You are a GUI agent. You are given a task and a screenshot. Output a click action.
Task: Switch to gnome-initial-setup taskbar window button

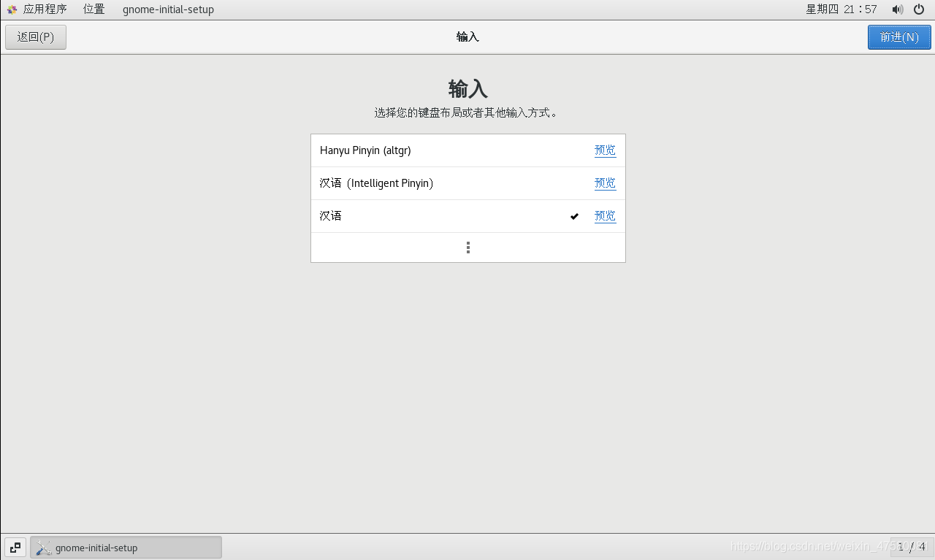point(126,547)
